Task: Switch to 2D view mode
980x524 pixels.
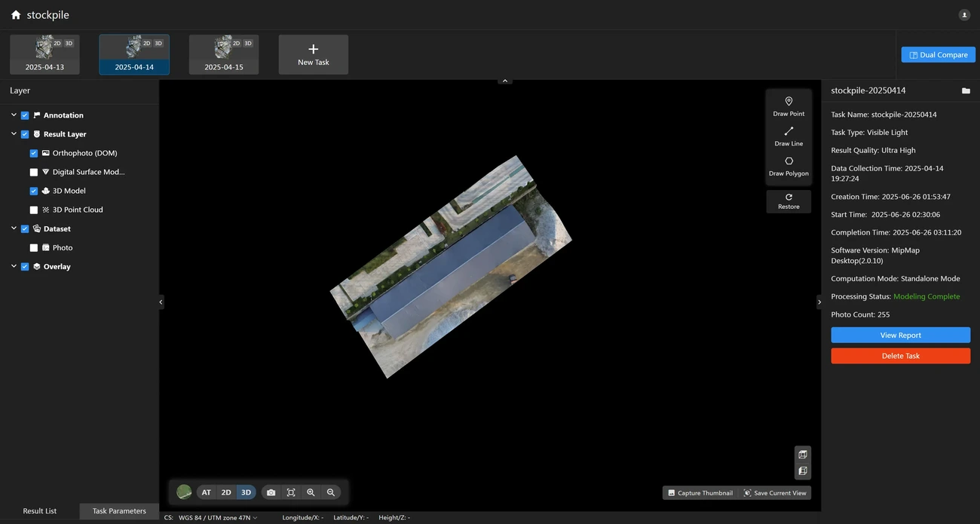Action: pos(226,492)
